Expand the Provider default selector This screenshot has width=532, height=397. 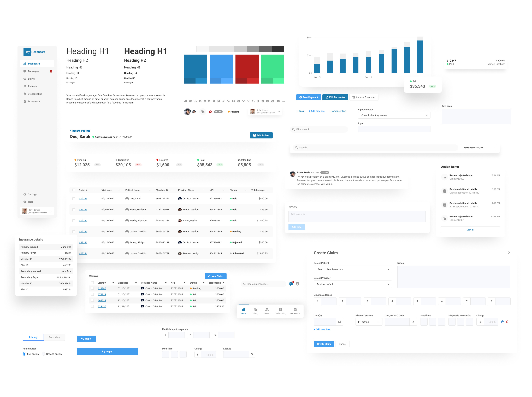(353, 284)
